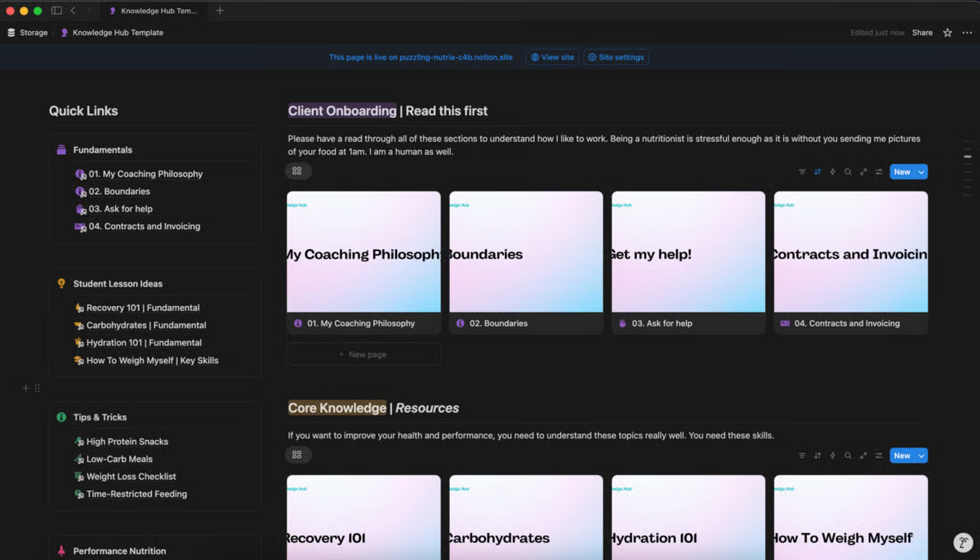Open the search within the Client Onboarding database
The width and height of the screenshot is (980, 560).
(x=848, y=171)
